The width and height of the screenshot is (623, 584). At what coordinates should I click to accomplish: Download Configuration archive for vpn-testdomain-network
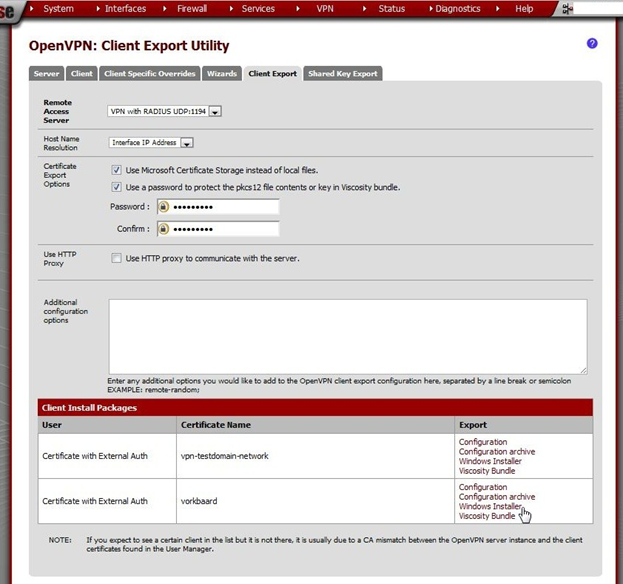(497, 452)
